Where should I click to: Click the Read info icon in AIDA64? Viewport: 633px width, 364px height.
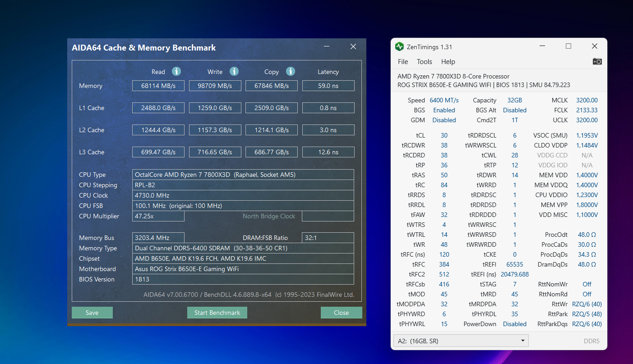tap(176, 71)
